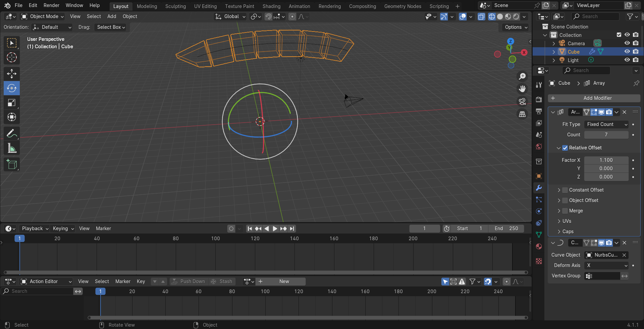Open Drag Select Box dropdown
The width and height of the screenshot is (644, 329).
click(x=111, y=27)
